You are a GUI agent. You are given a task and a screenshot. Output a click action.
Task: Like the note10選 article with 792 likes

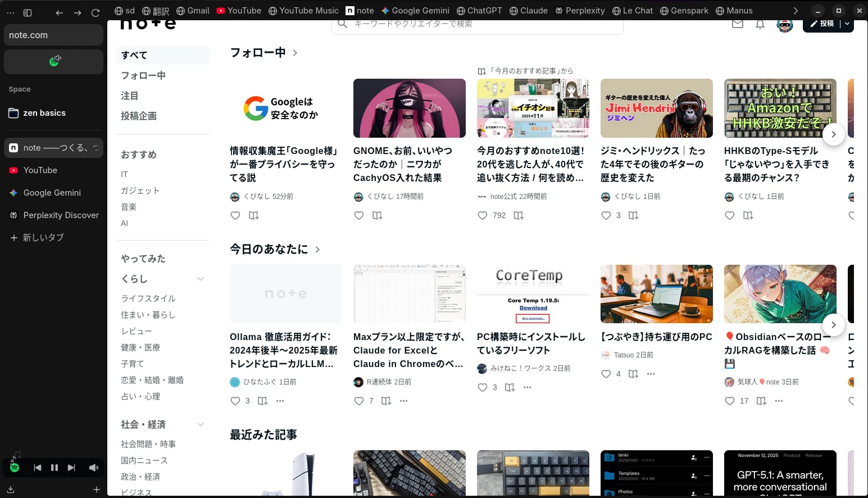pyautogui.click(x=483, y=215)
